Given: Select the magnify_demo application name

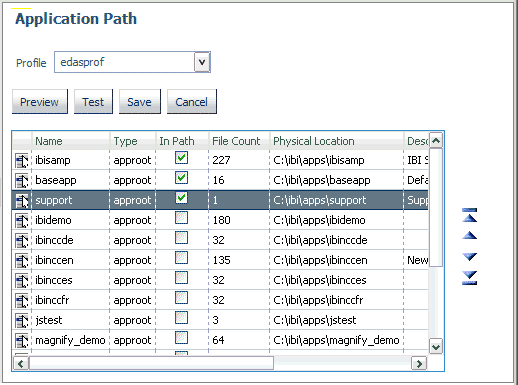Looking at the screenshot, I should coord(70,340).
